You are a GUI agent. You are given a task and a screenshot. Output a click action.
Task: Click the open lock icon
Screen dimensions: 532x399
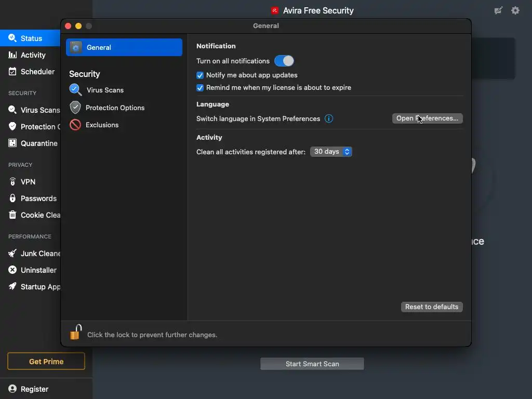coord(76,332)
